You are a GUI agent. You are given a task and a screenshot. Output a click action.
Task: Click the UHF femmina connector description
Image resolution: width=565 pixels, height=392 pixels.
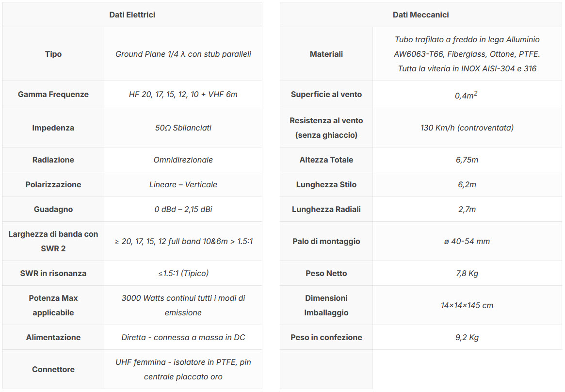(183, 369)
